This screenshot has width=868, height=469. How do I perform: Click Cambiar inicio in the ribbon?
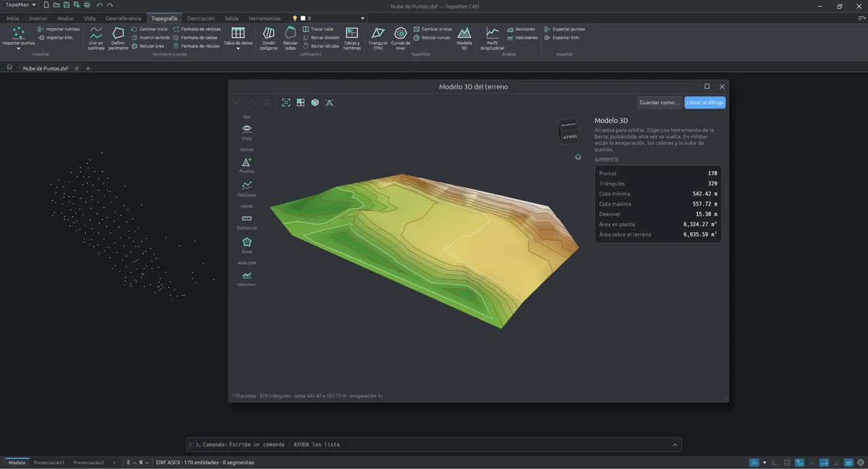pos(149,29)
